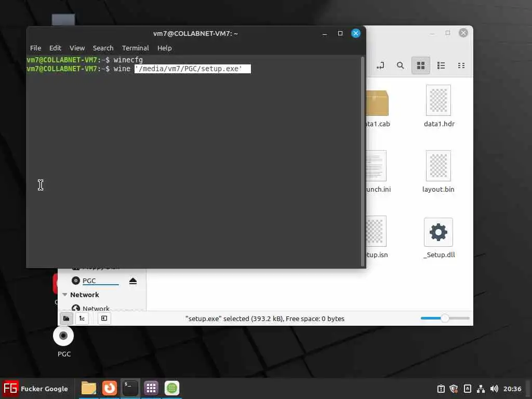Screen dimensions: 532x399
Task: Close the terminal window
Action: (355, 33)
